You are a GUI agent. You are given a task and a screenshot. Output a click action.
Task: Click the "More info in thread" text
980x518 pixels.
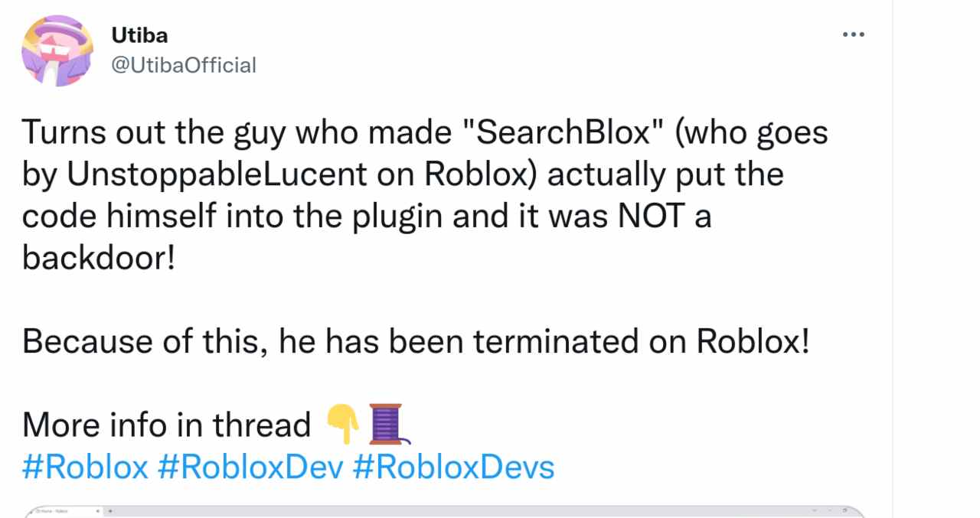coord(166,425)
